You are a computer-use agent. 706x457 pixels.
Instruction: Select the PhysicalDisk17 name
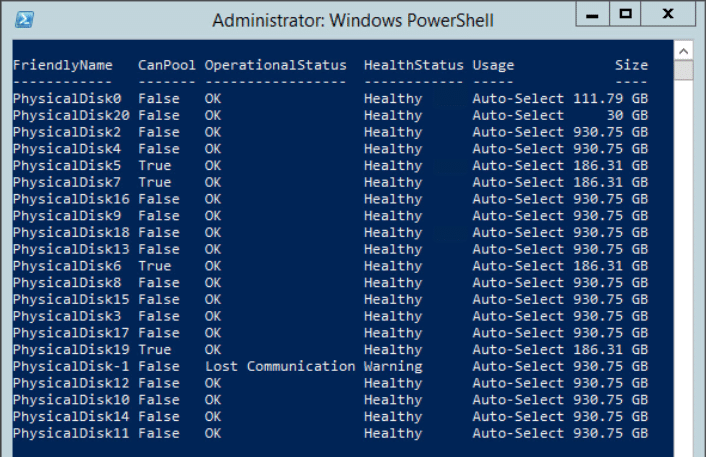pos(71,333)
